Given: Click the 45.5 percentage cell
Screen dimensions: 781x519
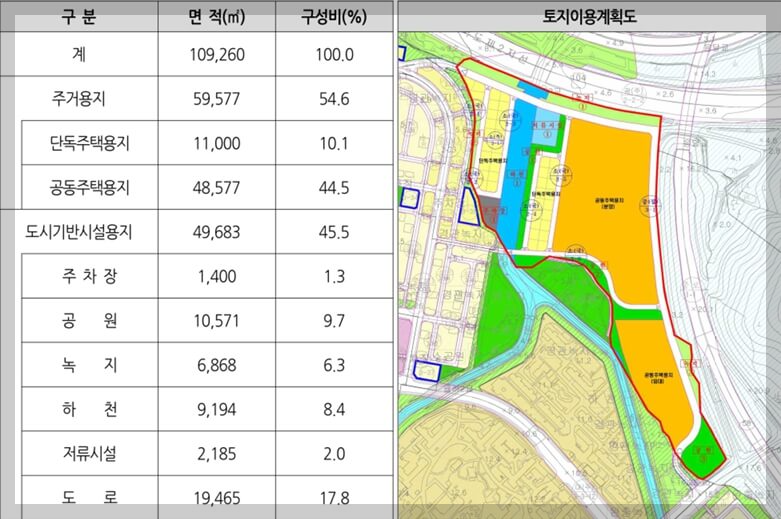Looking at the screenshot, I should click(334, 232).
